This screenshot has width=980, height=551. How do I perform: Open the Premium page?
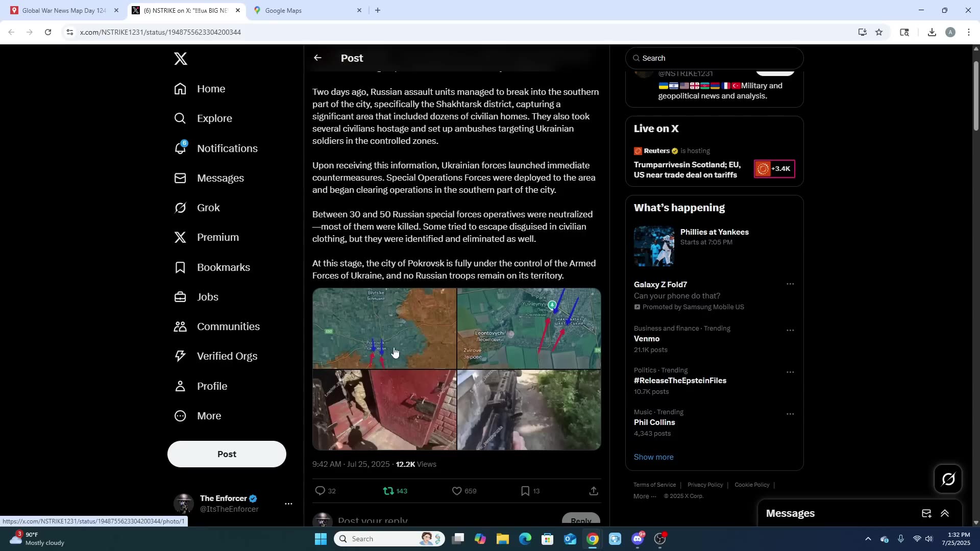coord(207,237)
